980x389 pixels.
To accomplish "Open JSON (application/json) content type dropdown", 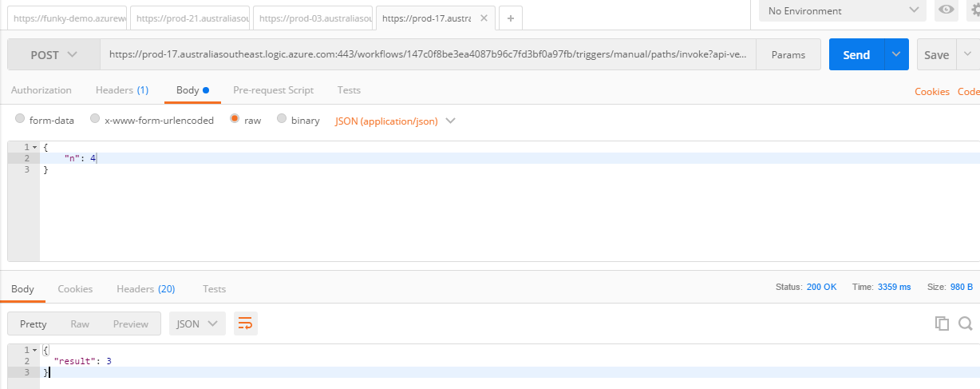I will [395, 121].
